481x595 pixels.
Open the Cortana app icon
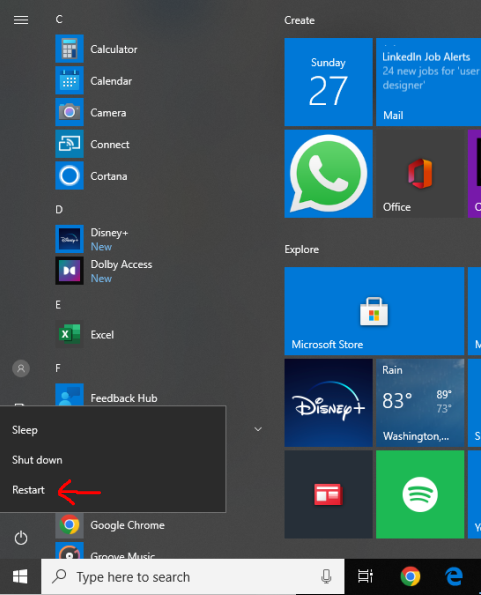pos(69,176)
